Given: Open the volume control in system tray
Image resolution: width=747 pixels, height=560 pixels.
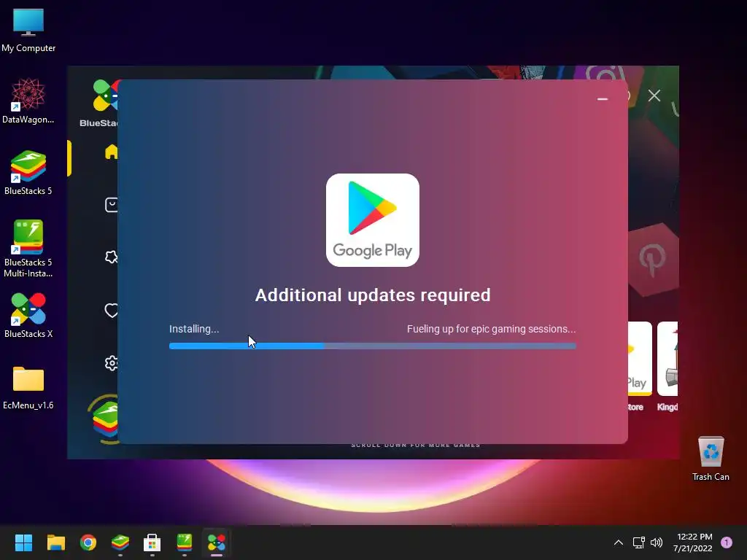Looking at the screenshot, I should pos(657,542).
